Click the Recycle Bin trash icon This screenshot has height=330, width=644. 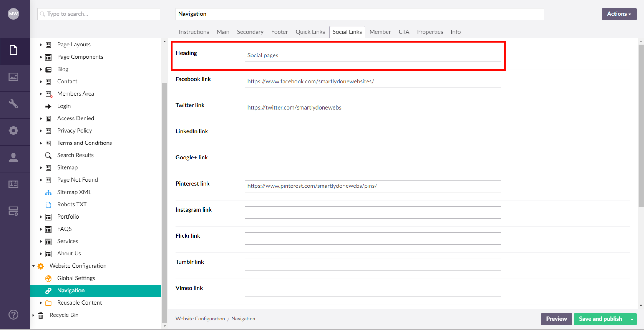point(41,315)
